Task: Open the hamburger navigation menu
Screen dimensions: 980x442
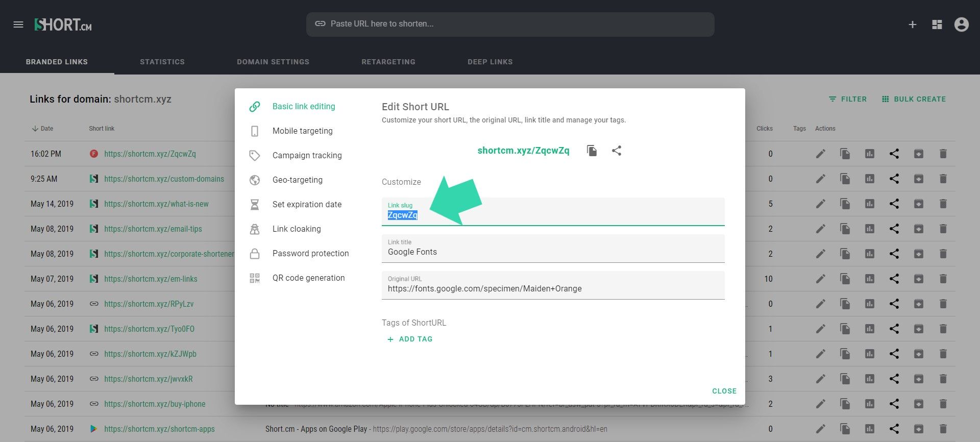Action: [x=18, y=24]
